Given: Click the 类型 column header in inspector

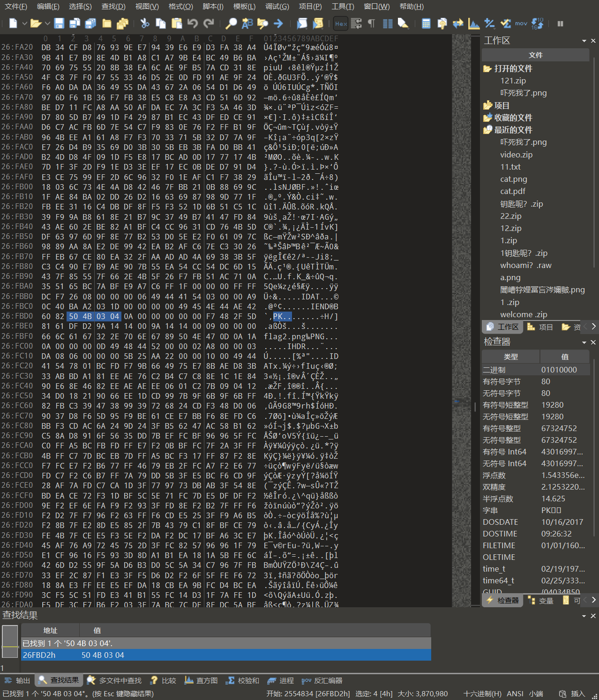Looking at the screenshot, I should (511, 357).
